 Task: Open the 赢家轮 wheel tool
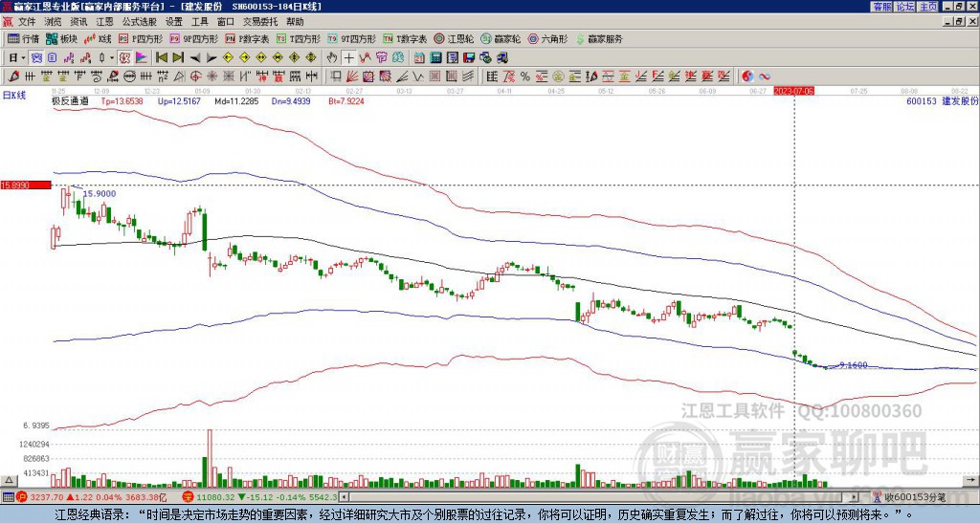point(501,38)
